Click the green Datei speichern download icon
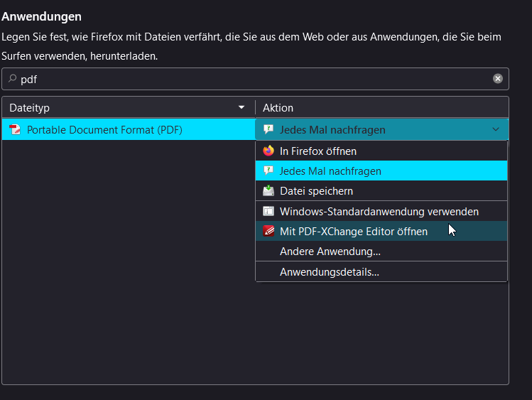532x400 pixels. click(268, 191)
